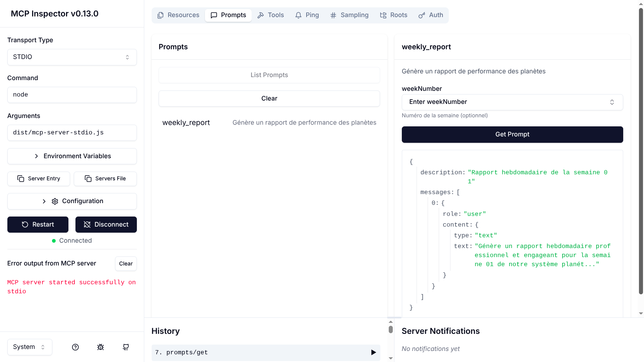Click the role "user" value in JSON

click(x=475, y=214)
